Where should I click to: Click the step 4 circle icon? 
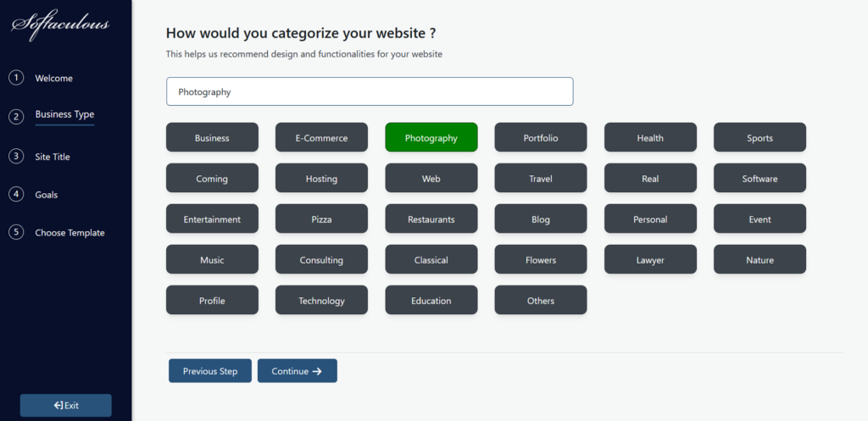16,194
